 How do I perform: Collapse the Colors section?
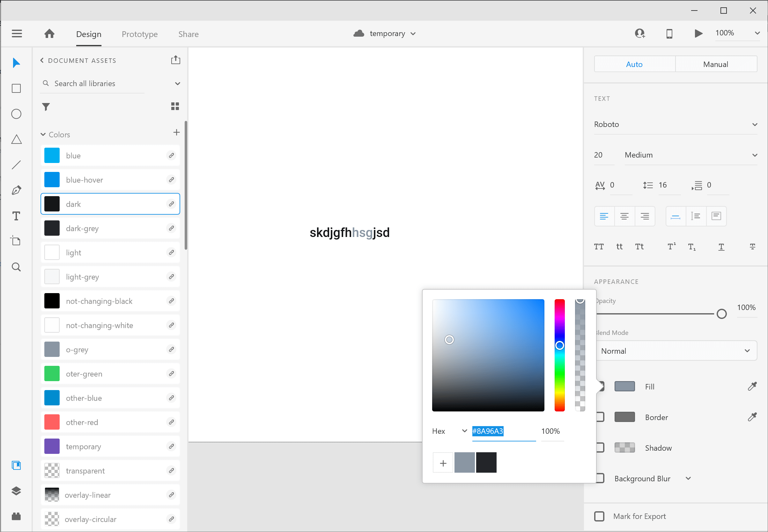point(43,134)
